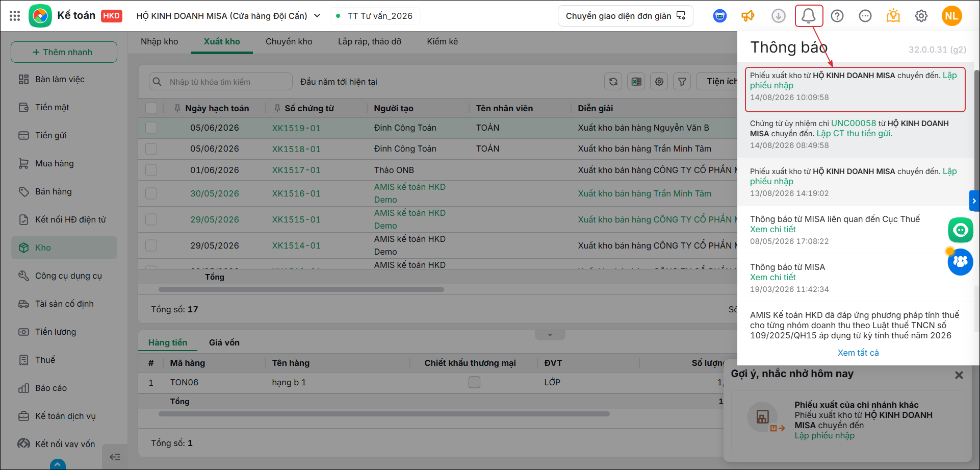Tick checkbox for row XK1516-01
This screenshot has height=470, width=980.
click(151, 193)
